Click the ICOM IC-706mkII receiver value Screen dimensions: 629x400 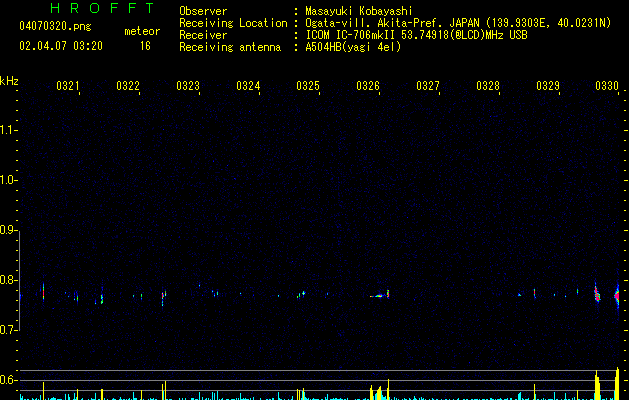[416, 35]
